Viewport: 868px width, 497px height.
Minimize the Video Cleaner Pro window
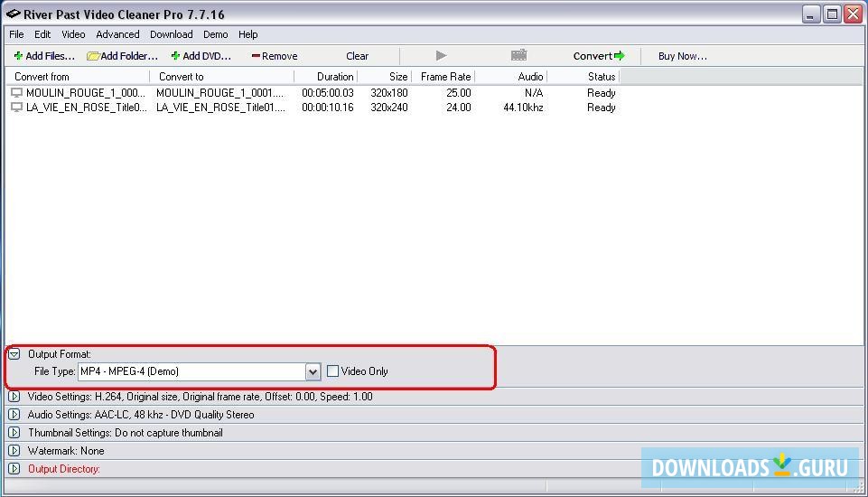pos(810,14)
